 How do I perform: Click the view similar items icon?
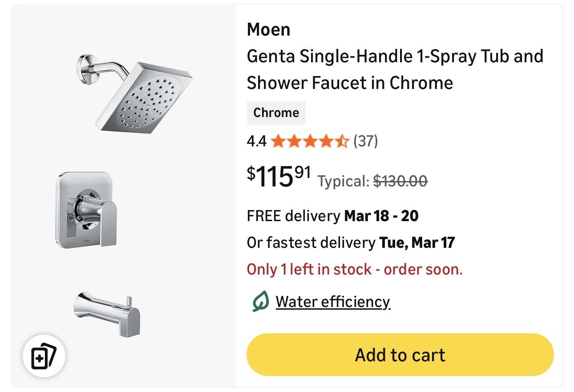44,356
